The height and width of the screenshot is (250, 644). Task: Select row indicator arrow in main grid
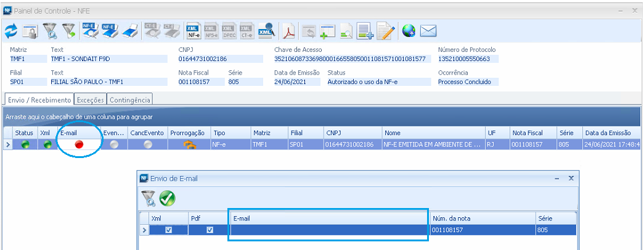(7, 144)
